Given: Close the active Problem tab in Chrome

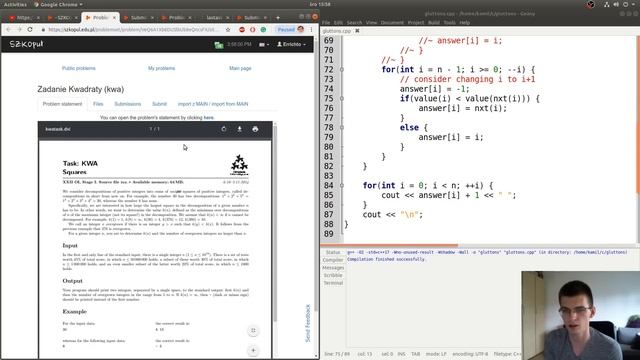Looking at the screenshot, I should click(114, 18).
